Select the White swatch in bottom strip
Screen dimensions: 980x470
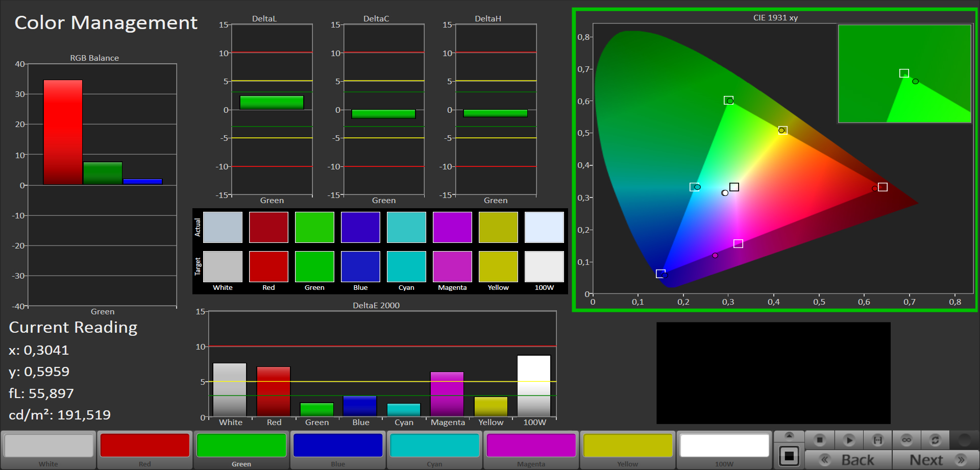(48, 446)
